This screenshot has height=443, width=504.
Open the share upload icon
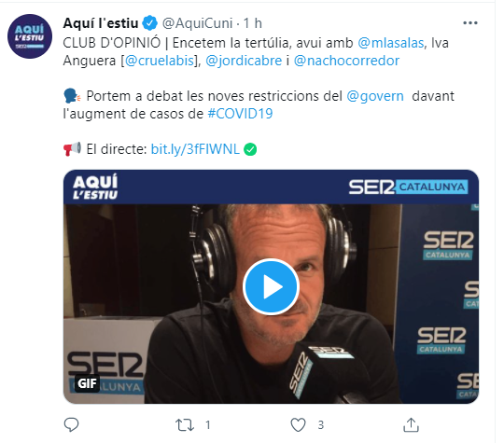411,424
